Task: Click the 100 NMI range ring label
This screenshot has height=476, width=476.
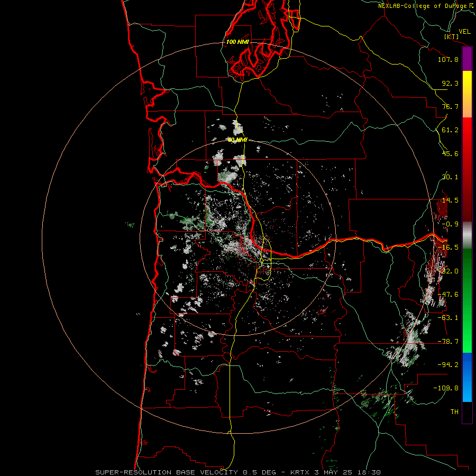Action: pyautogui.click(x=237, y=42)
